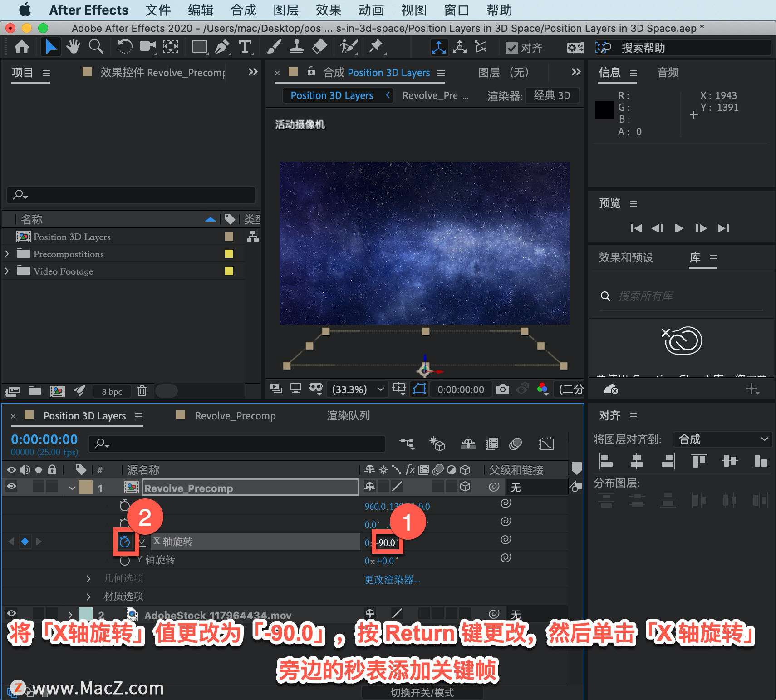This screenshot has height=700, width=776.
Task: Switch to 渲染队列 tab
Action: click(348, 416)
